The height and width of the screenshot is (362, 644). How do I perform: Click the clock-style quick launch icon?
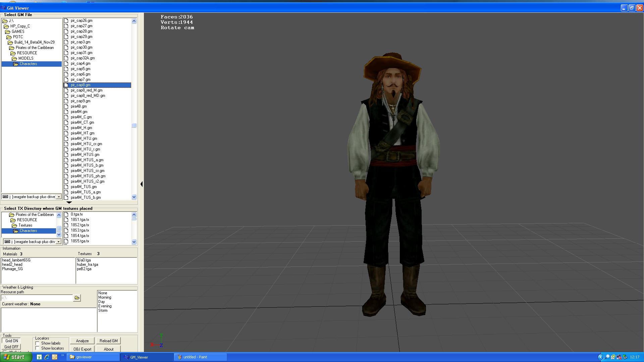55,357
